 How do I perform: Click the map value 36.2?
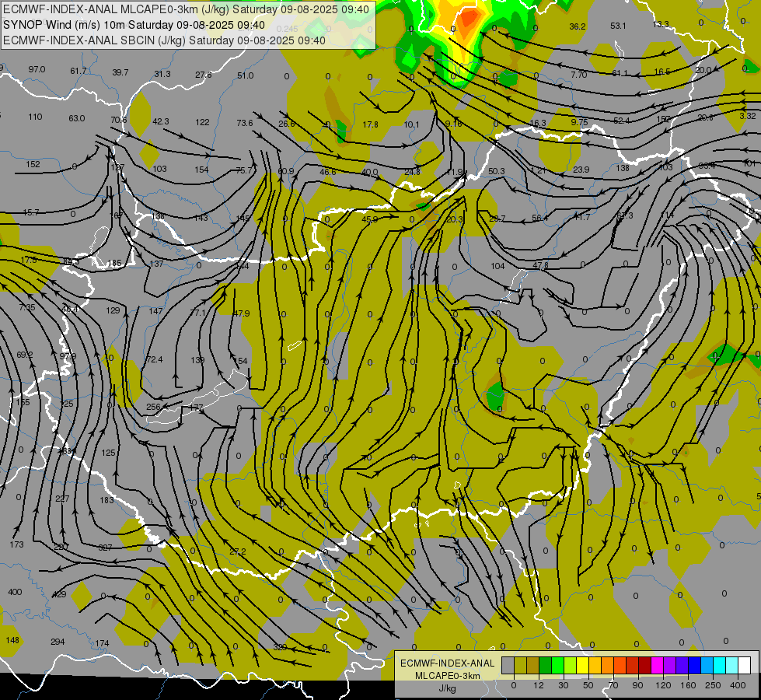click(578, 26)
